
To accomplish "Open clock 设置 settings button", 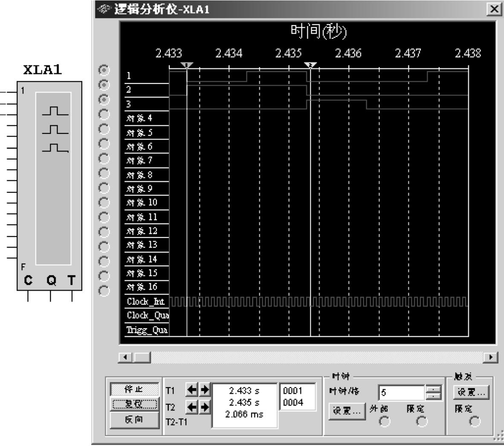I will 347,411.
